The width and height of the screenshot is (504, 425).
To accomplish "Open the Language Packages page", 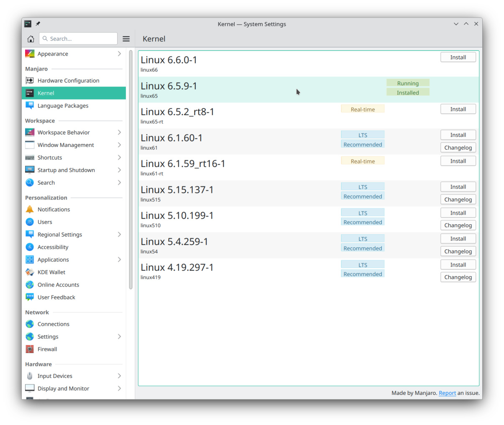I will [74, 106].
